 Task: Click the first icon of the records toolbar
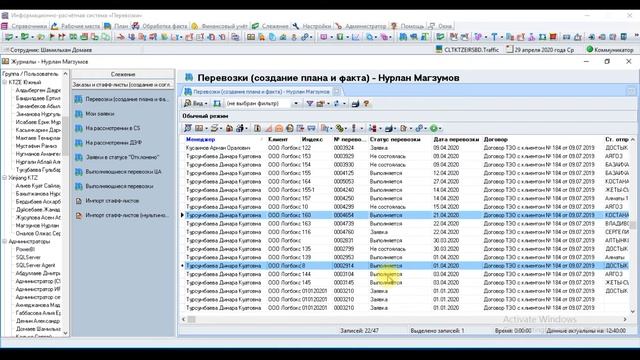[x=187, y=128]
